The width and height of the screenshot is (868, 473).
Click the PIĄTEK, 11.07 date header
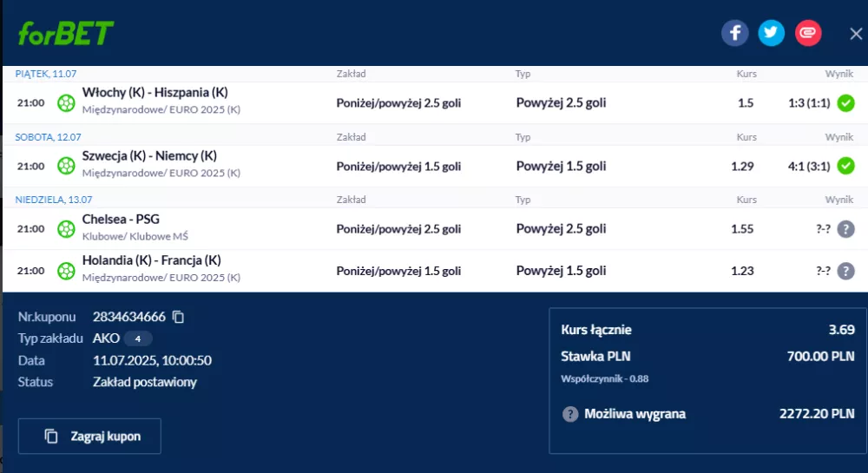click(x=46, y=74)
